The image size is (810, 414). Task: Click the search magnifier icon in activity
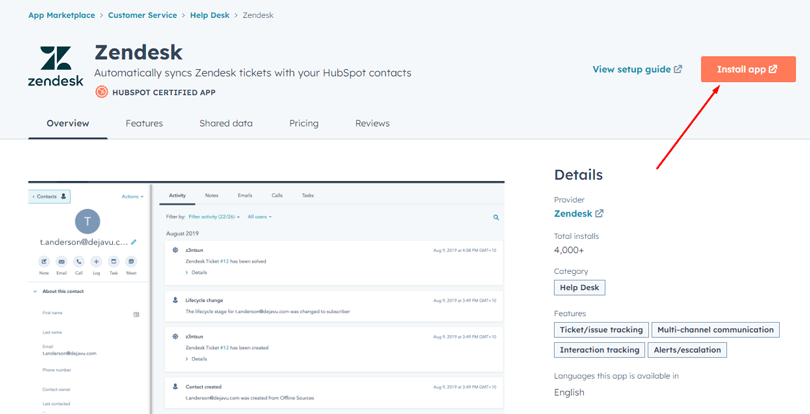[496, 218]
